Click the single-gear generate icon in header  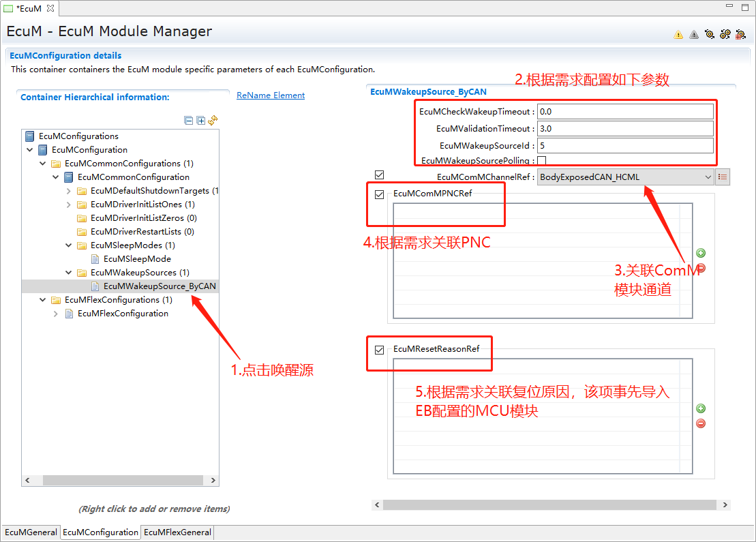pyautogui.click(x=710, y=35)
